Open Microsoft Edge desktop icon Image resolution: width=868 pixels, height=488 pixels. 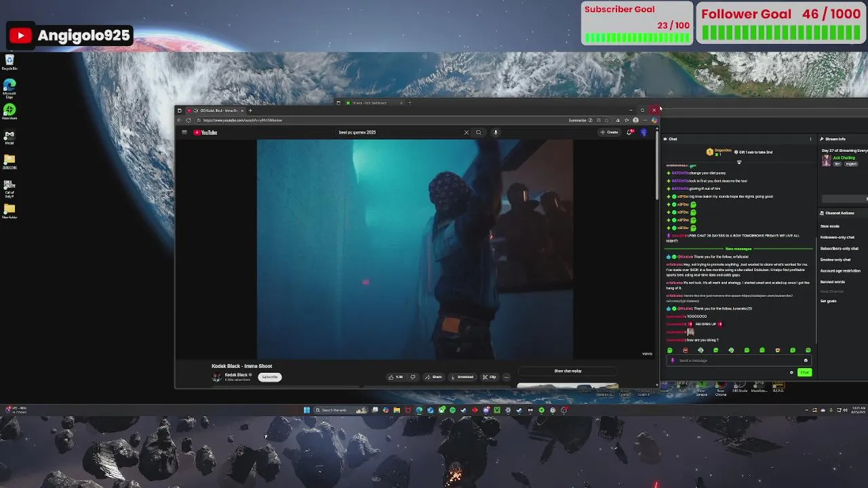(x=9, y=88)
